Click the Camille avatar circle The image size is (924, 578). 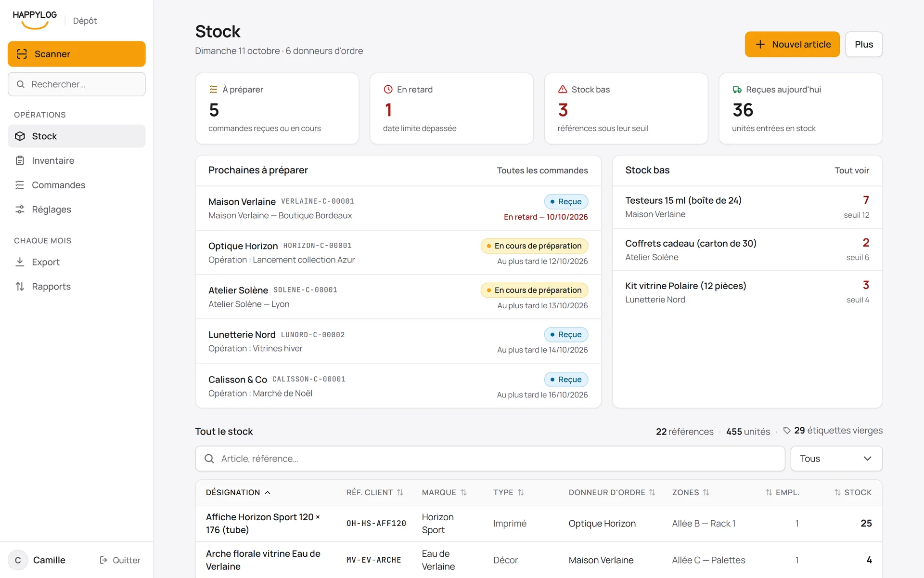pos(18,560)
